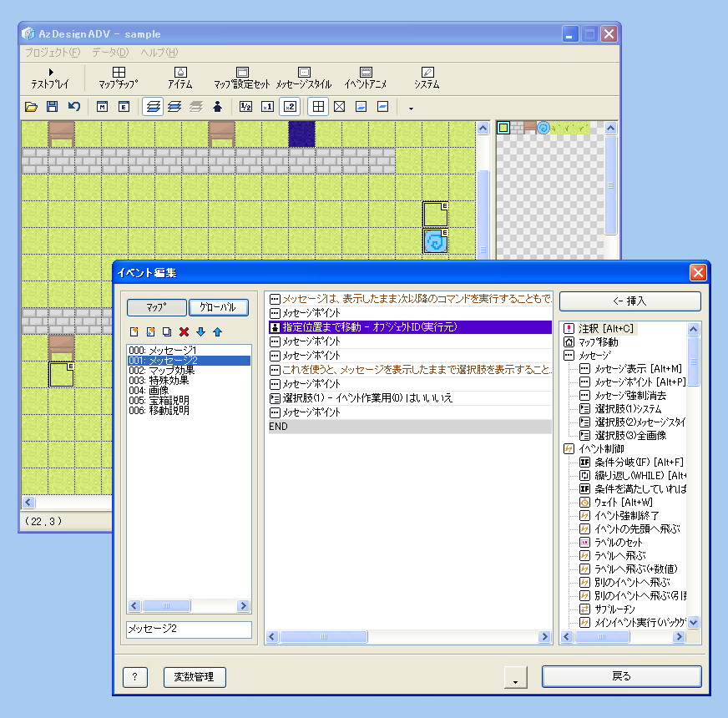The image size is (728, 718).
Task: Click the Undo arrow icon
Action: pos(73,107)
